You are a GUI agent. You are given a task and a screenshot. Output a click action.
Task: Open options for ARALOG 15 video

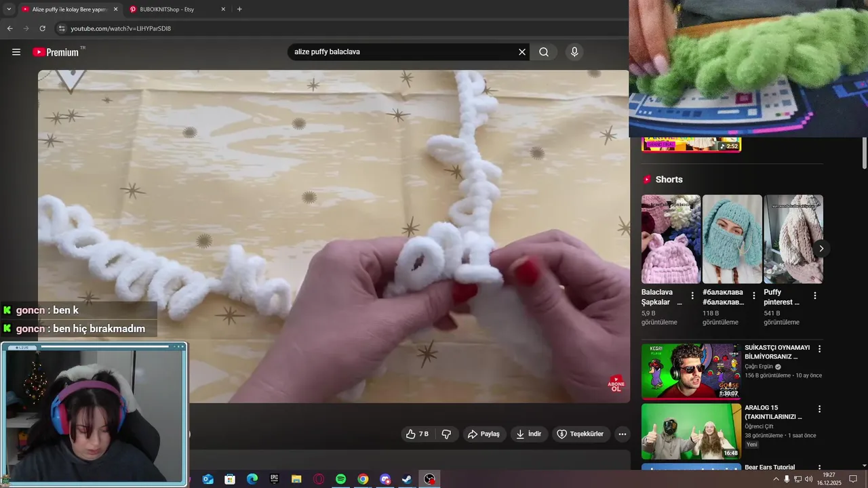click(819, 409)
